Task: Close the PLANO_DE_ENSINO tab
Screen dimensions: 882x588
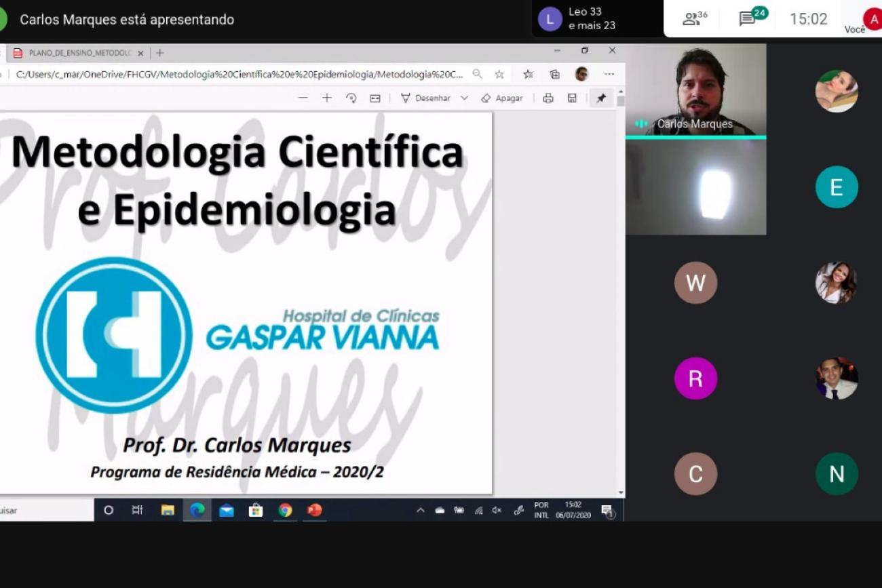Action: [x=140, y=53]
